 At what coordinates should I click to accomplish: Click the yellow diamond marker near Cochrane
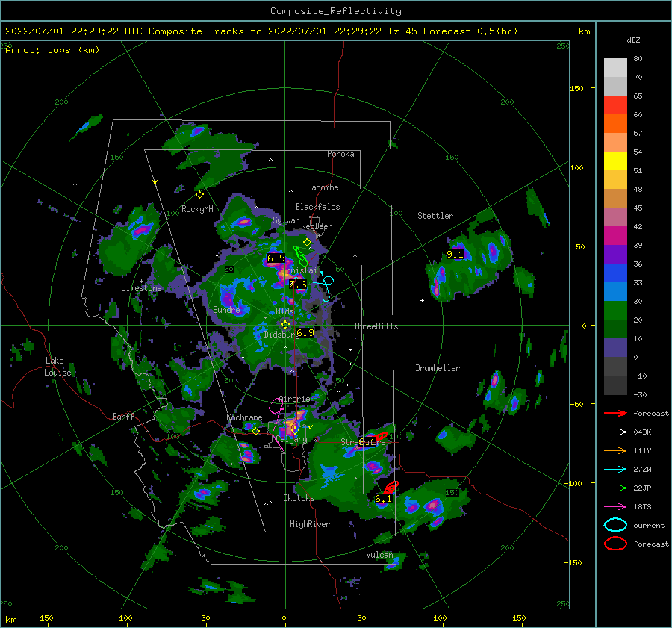(256, 431)
